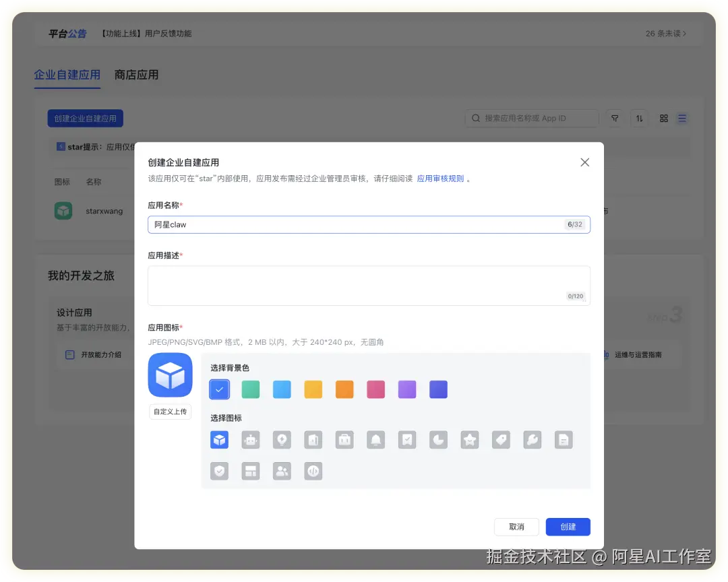Select the door/exit icon option
Screen dimensions: 728x582
coord(313,439)
